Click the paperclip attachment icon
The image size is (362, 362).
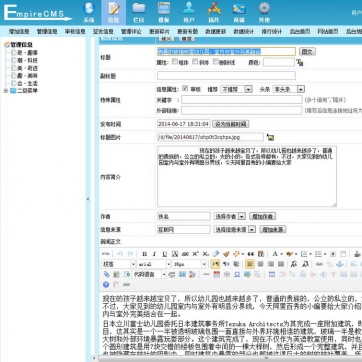[106, 275]
